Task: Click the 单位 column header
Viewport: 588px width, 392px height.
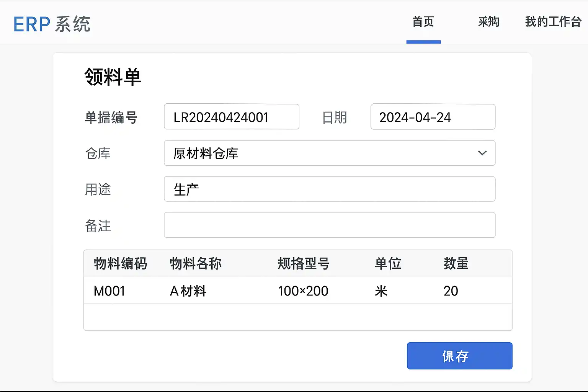Action: (388, 263)
